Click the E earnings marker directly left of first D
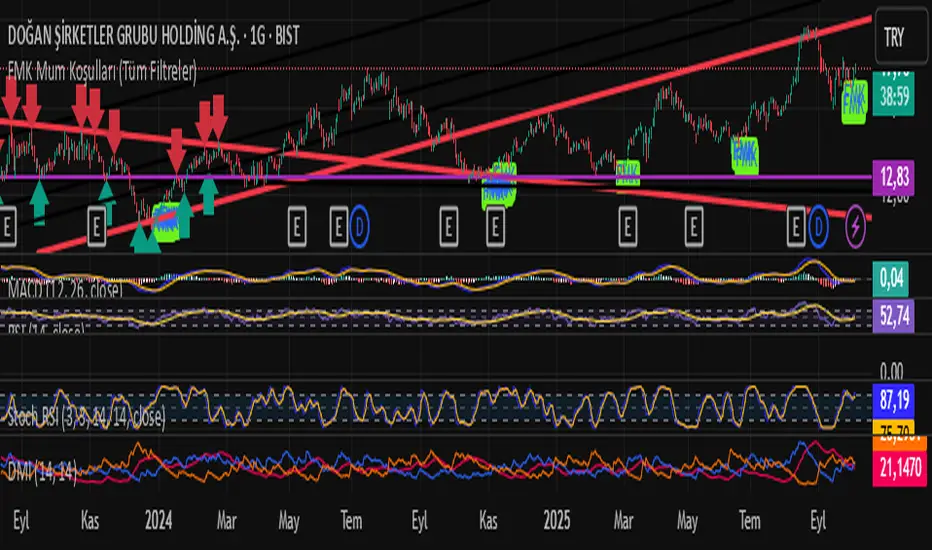The width and height of the screenshot is (932, 550). [338, 226]
